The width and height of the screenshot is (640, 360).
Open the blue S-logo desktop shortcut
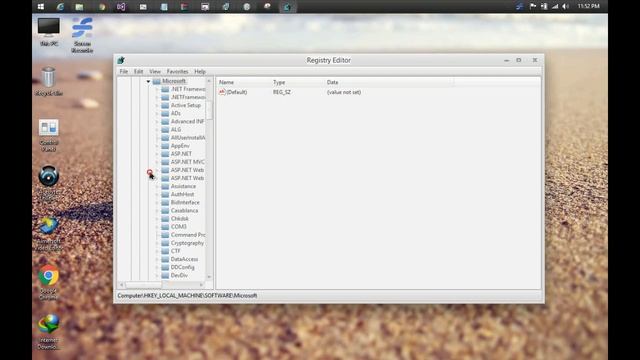coord(82,35)
